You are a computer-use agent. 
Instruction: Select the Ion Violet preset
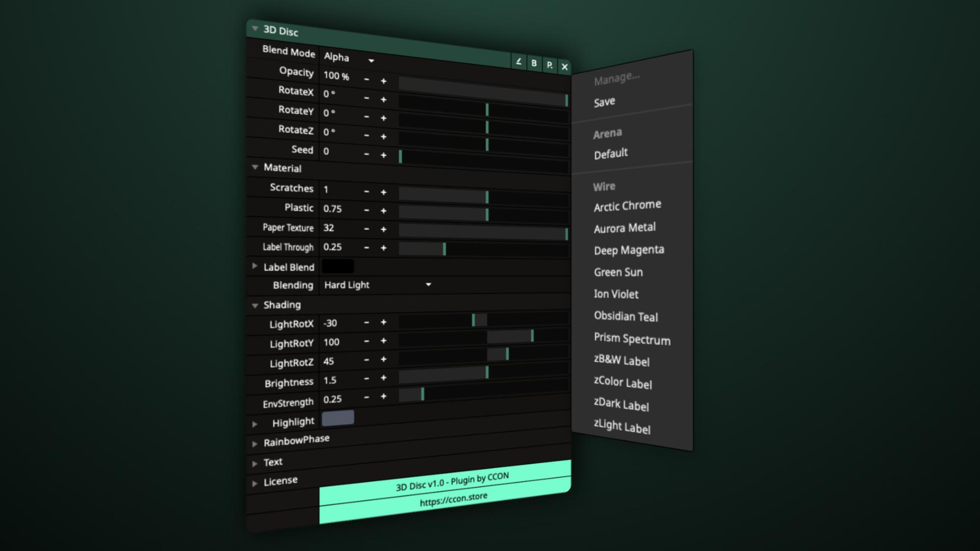pos(616,294)
